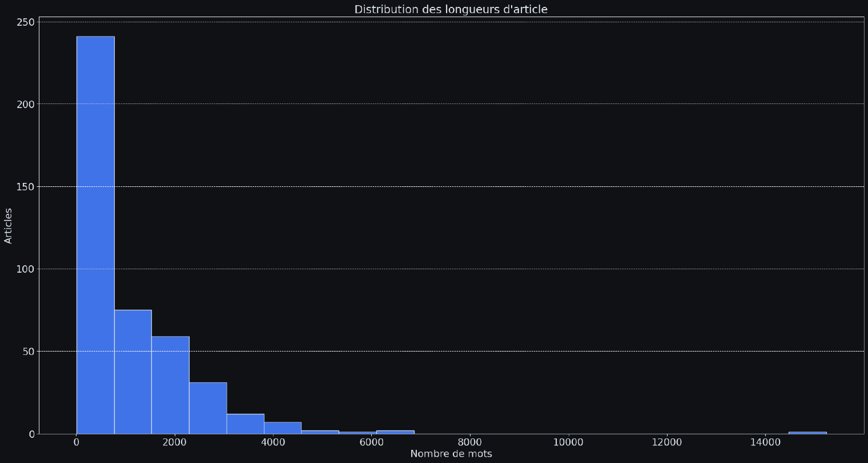Click the fifth bar just below 4000 words
This screenshot has width=868, height=463.
point(245,424)
